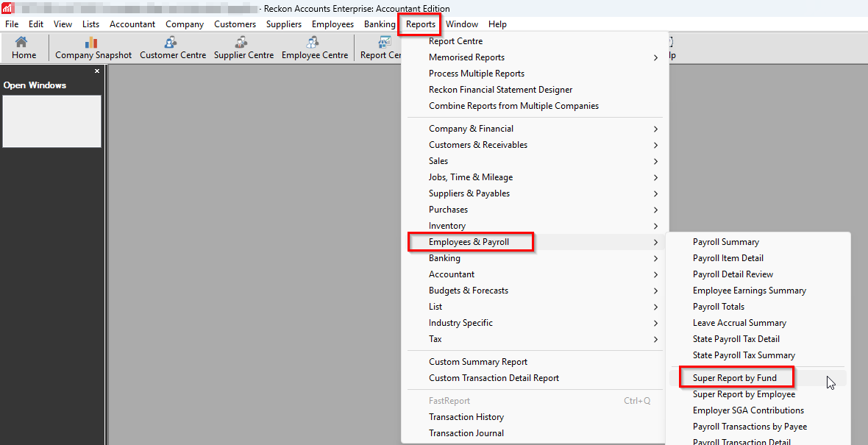Image resolution: width=868 pixels, height=445 pixels.
Task: Open the Customers menu
Action: point(235,24)
